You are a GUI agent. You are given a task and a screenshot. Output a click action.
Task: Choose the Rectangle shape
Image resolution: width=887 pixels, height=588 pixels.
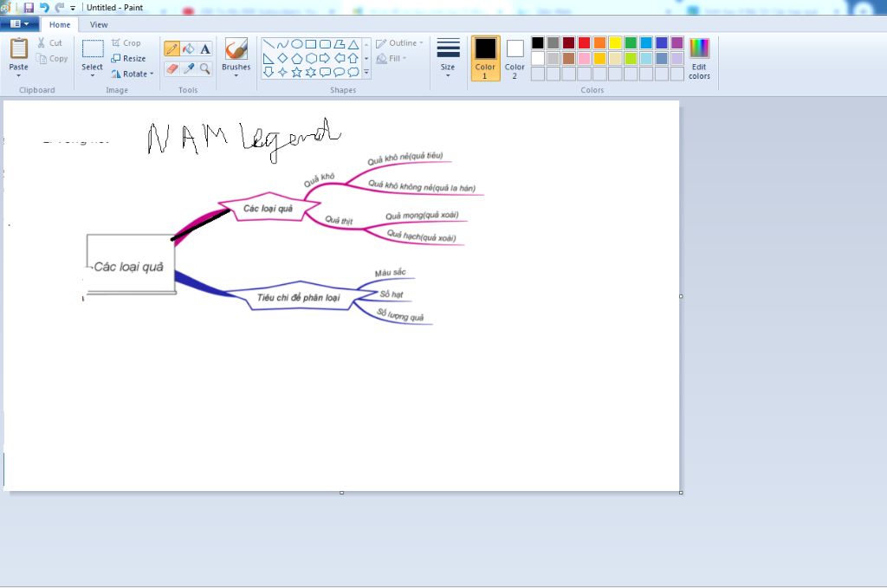(x=311, y=44)
